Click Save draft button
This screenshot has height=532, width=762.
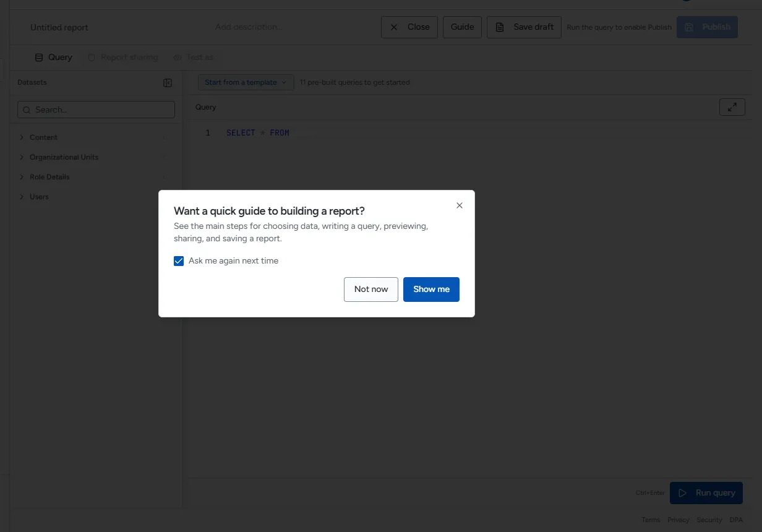coord(524,27)
